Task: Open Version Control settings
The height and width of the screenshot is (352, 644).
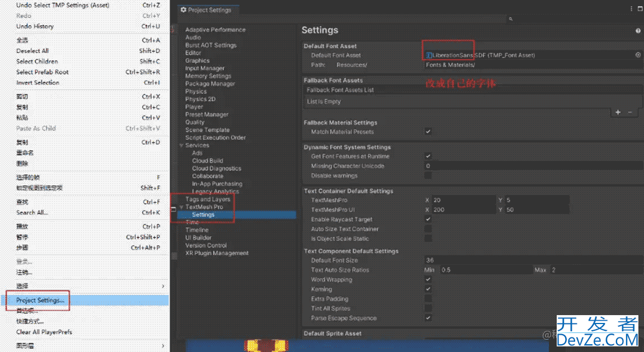Action: click(x=206, y=245)
